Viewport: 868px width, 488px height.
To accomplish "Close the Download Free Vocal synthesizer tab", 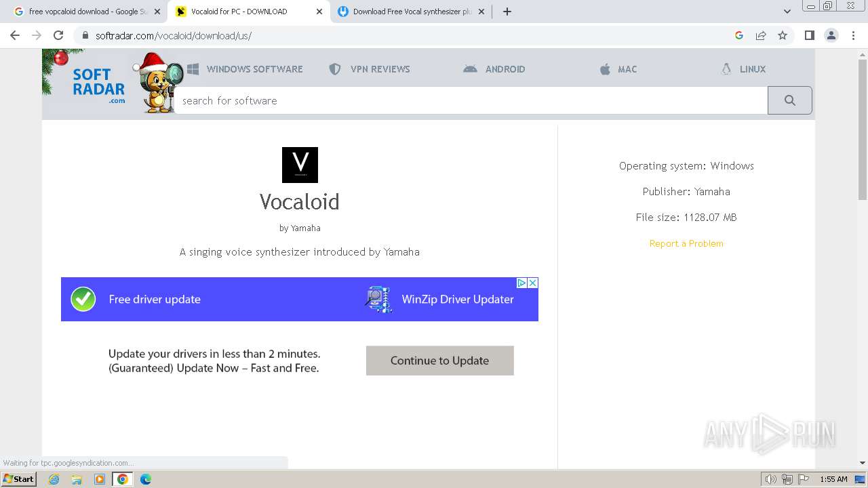I will tap(481, 12).
